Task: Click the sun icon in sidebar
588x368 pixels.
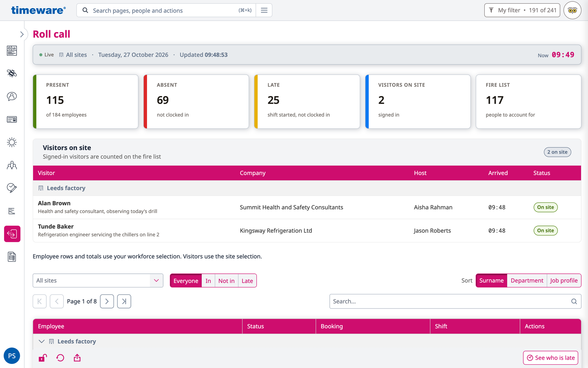Action: [12, 142]
